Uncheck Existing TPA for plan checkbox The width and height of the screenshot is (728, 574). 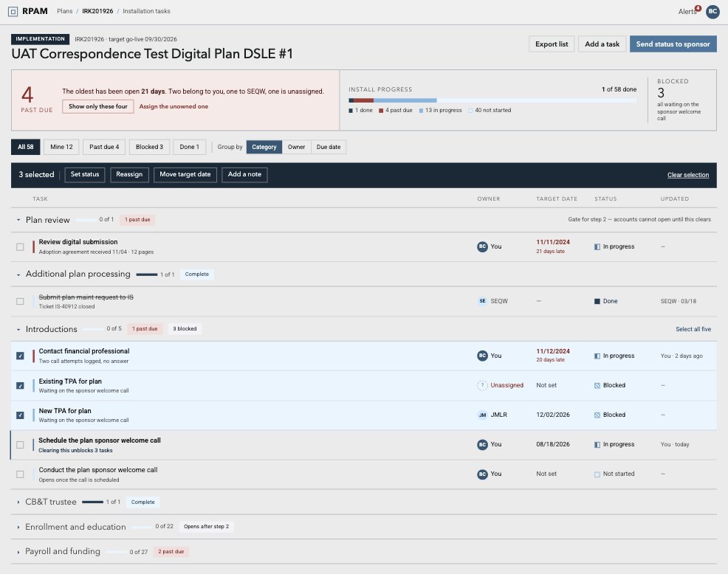coord(20,386)
